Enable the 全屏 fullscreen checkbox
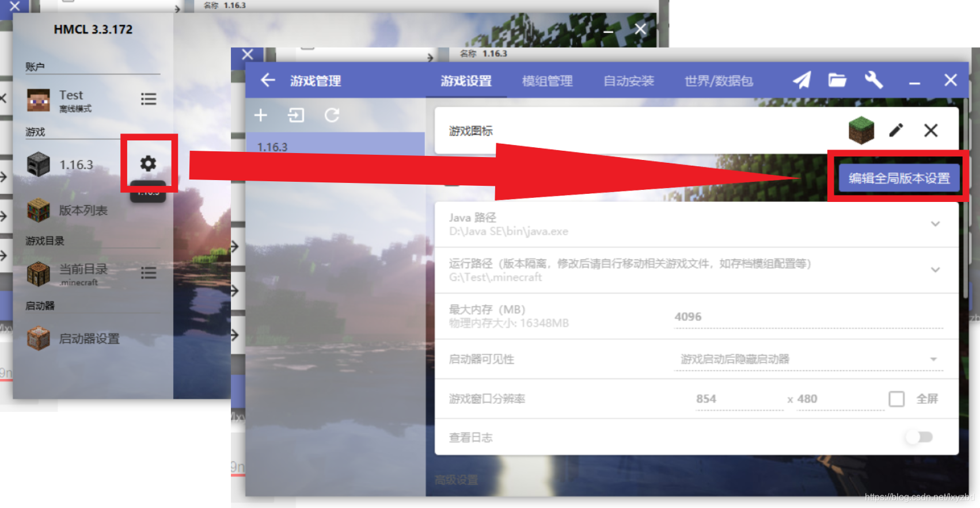980x508 pixels. tap(897, 399)
